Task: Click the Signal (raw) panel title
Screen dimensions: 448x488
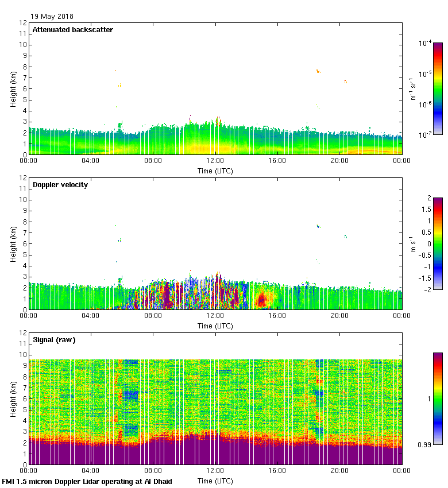Action: coord(54,340)
